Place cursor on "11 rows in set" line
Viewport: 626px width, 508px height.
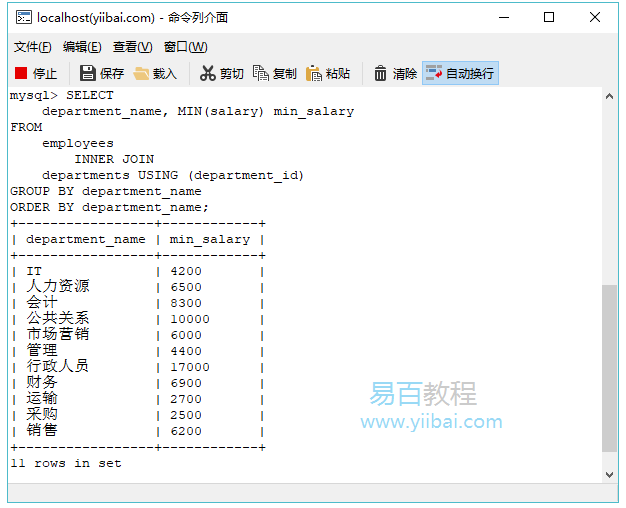tap(66, 463)
